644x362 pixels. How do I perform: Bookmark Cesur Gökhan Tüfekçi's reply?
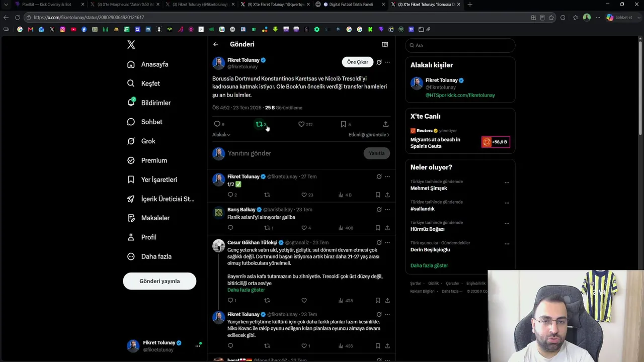(378, 301)
